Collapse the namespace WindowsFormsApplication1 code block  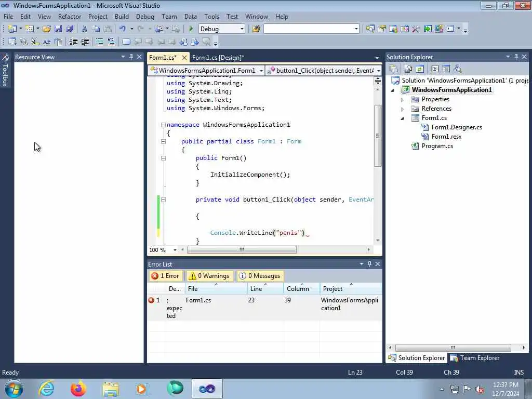coord(163,125)
